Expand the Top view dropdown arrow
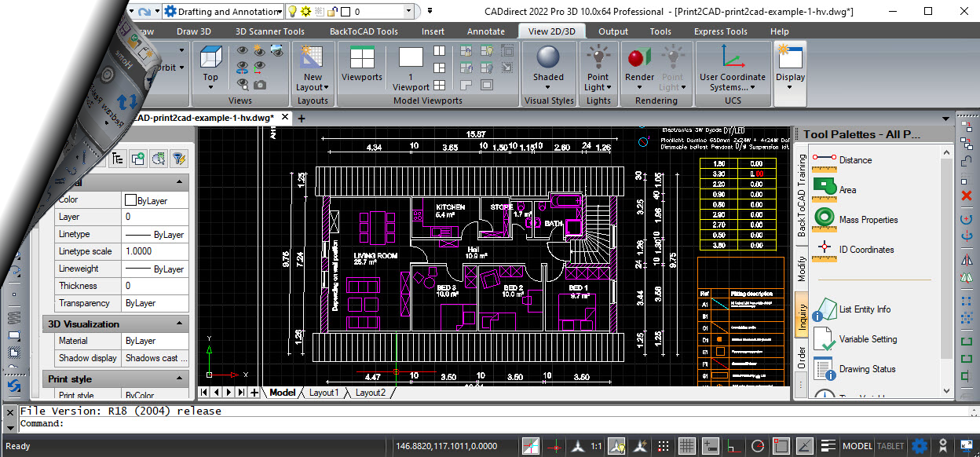 [210, 87]
